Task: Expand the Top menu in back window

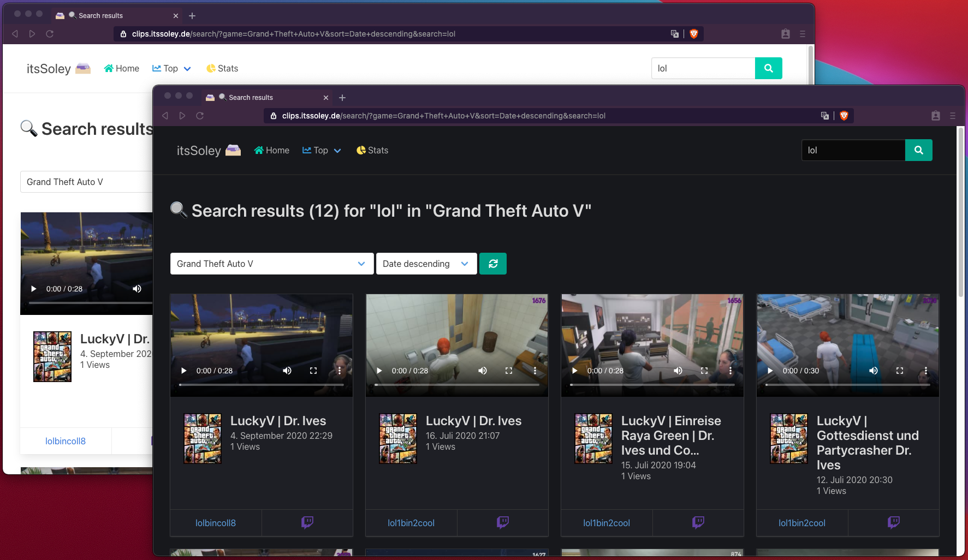Action: tap(171, 68)
